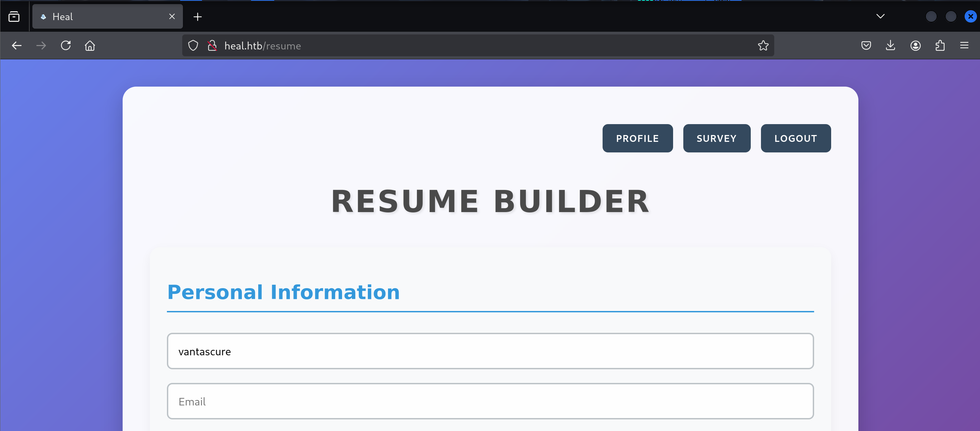Viewport: 980px width, 431px height.
Task: Open a new tab with plus
Action: pos(198,16)
